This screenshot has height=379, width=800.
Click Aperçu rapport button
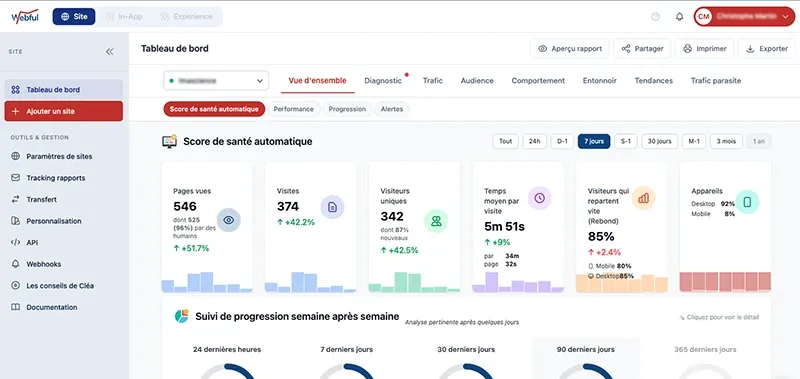point(570,49)
